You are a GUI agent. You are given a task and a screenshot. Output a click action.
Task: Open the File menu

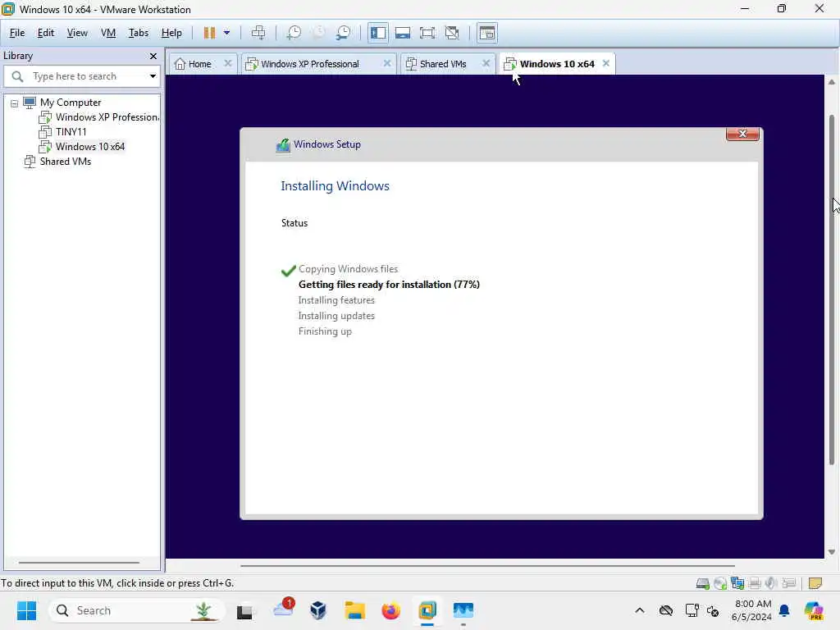tap(17, 33)
